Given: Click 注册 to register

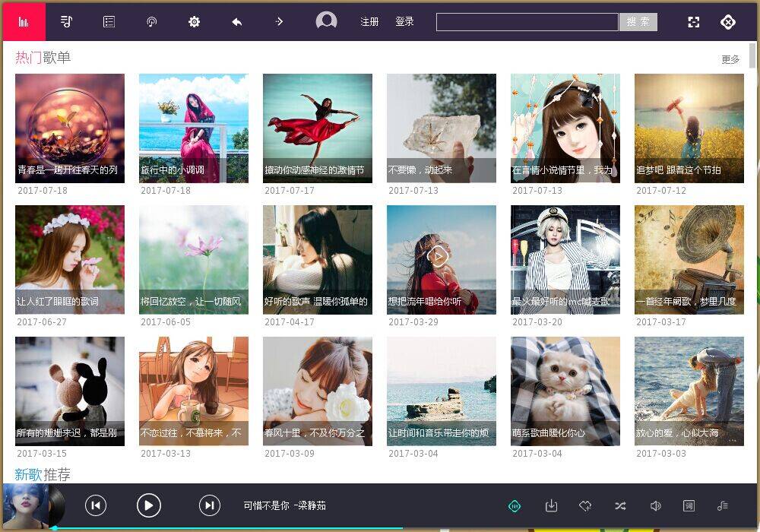Looking at the screenshot, I should [x=369, y=21].
